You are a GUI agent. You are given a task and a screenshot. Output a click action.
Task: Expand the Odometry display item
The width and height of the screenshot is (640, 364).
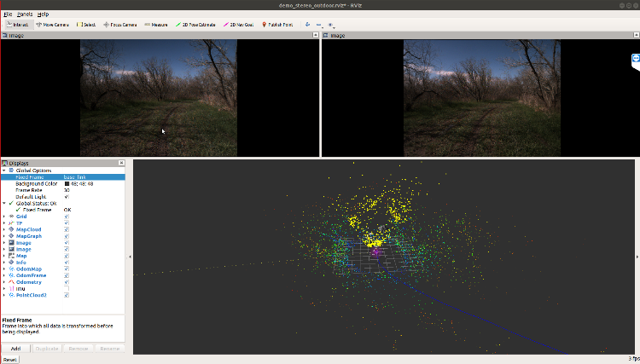pyautogui.click(x=3, y=282)
